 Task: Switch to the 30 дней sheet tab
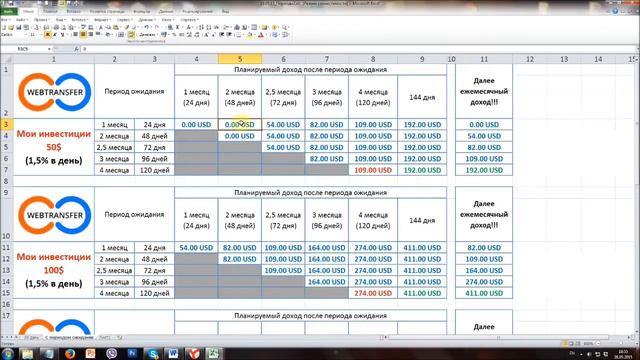(31, 338)
